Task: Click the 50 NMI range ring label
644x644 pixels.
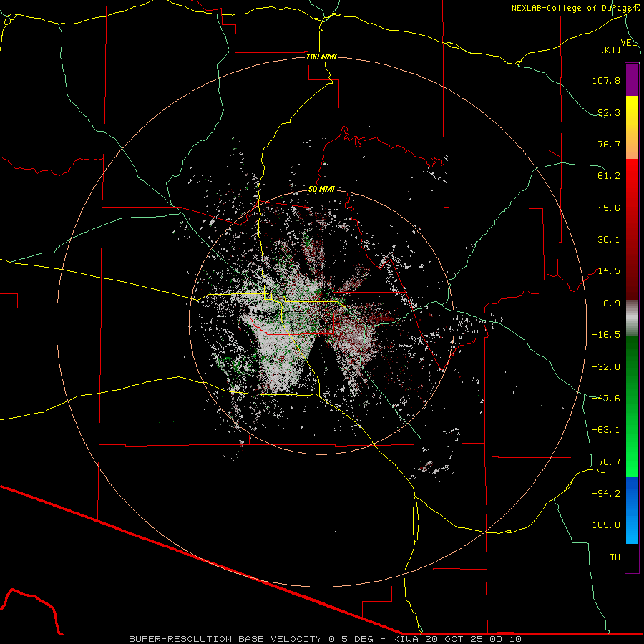Action: 321,190
